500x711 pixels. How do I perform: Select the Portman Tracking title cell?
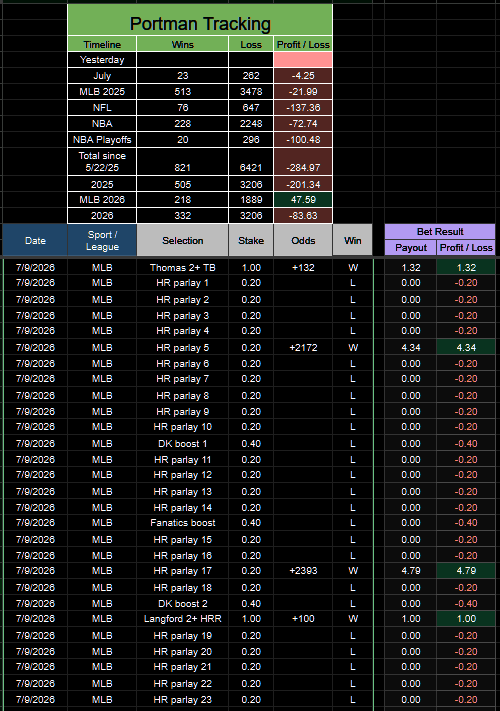point(200,20)
